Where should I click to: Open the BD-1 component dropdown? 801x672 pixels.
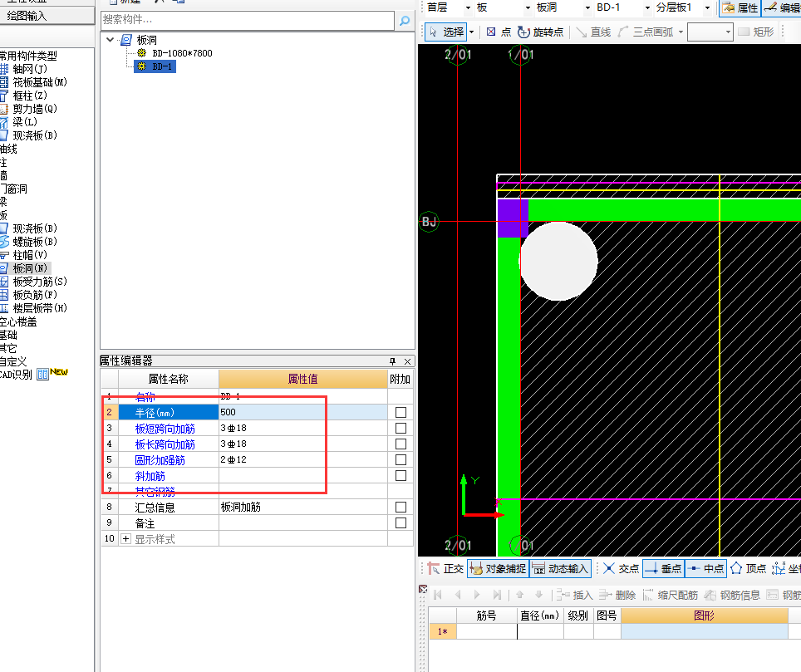click(x=647, y=7)
